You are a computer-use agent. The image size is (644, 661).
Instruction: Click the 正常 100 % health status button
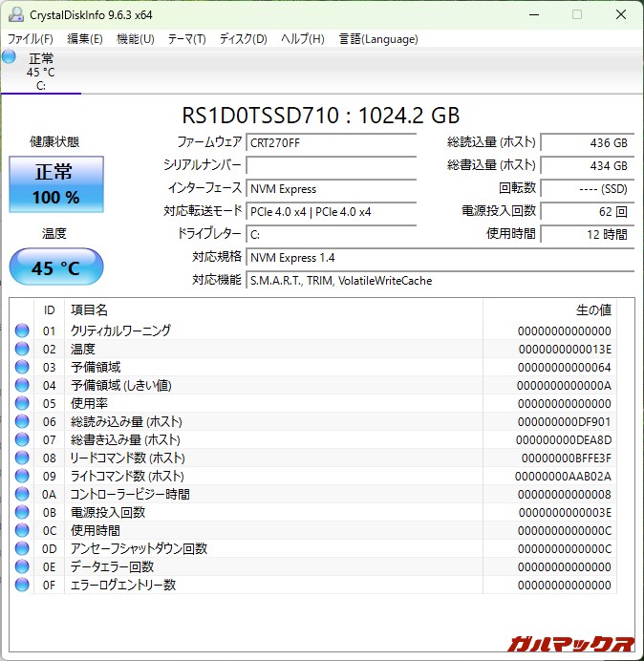(x=56, y=185)
